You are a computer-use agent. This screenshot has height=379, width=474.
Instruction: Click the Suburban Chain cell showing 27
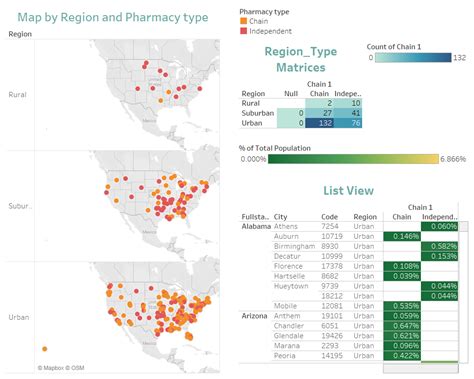(x=320, y=113)
